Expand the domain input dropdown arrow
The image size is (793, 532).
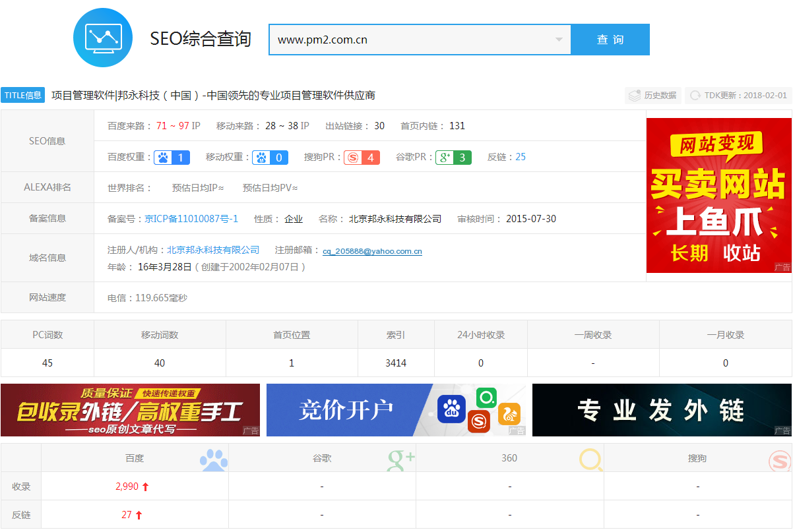[559, 40]
